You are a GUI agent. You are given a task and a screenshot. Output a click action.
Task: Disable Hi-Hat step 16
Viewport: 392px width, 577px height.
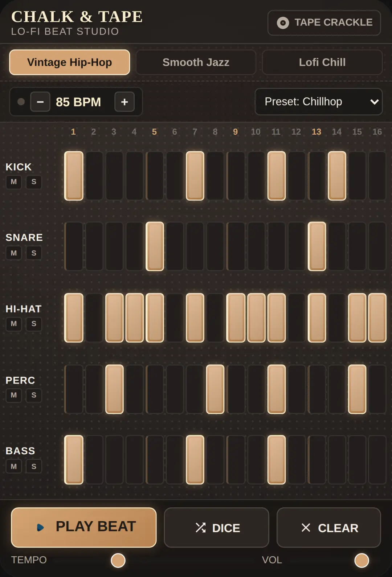click(x=377, y=318)
